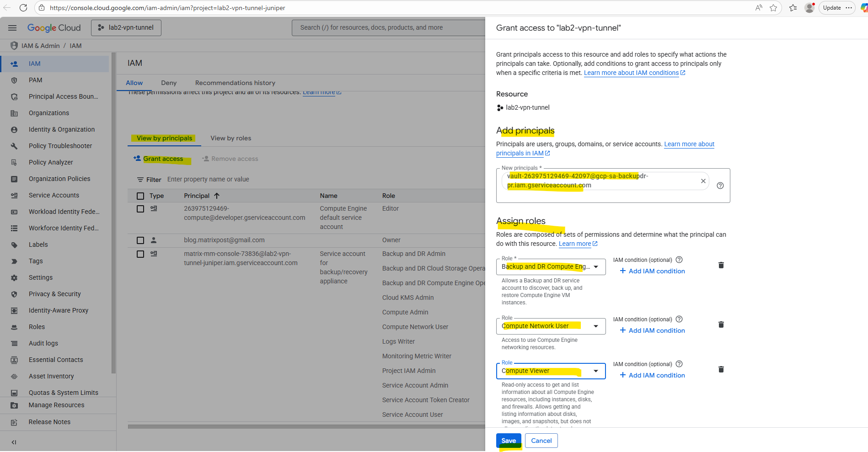Image resolution: width=868 pixels, height=452 pixels.
Task: Select the blog.matrixpost@gmail.com row checkbox
Action: [140, 240]
